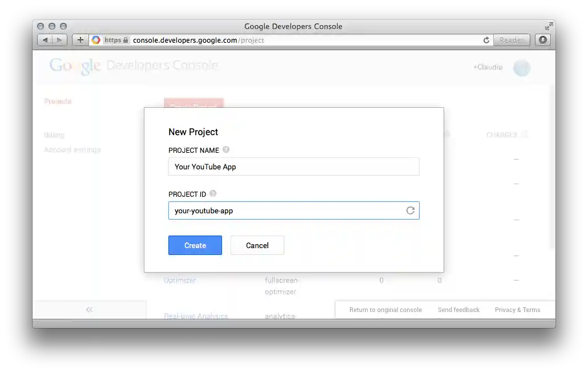
Task: Select Billing in the sidebar
Action: pos(54,135)
